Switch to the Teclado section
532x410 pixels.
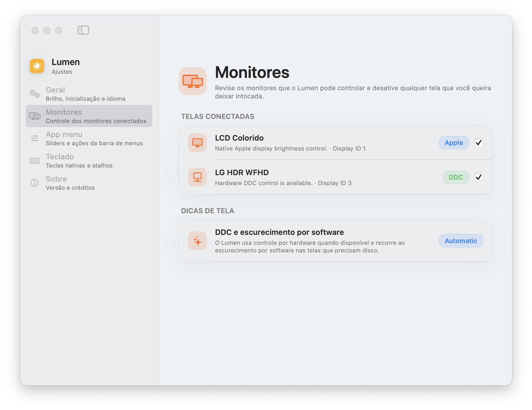(89, 160)
